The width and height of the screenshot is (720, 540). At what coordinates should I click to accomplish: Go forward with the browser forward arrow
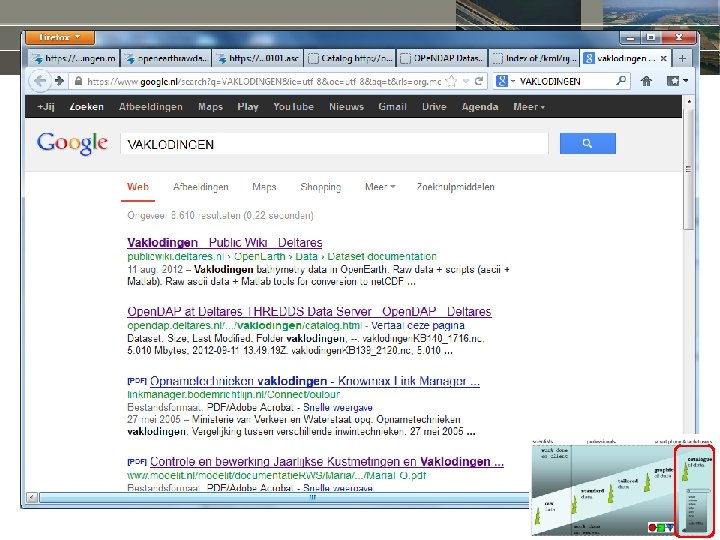[59, 81]
